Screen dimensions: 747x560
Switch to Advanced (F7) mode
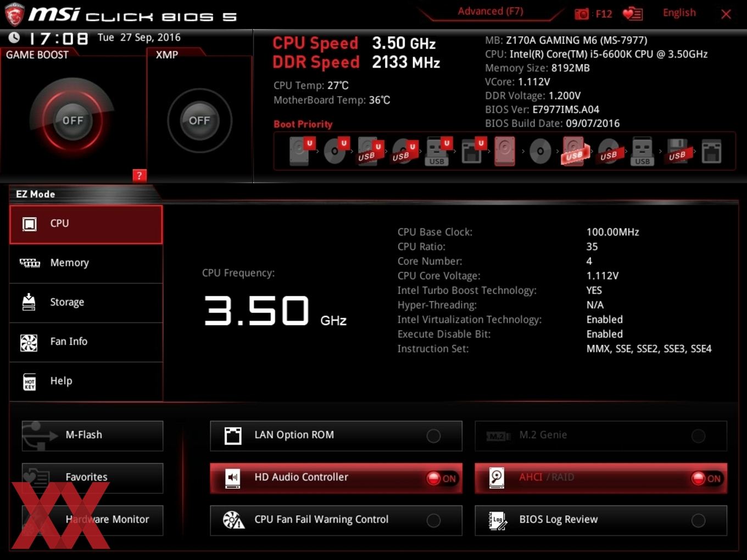tap(490, 12)
